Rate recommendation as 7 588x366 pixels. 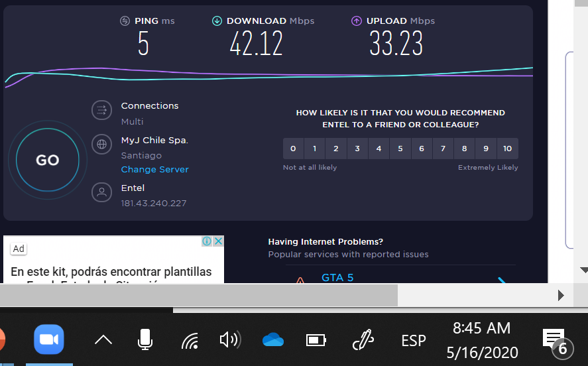click(x=443, y=149)
